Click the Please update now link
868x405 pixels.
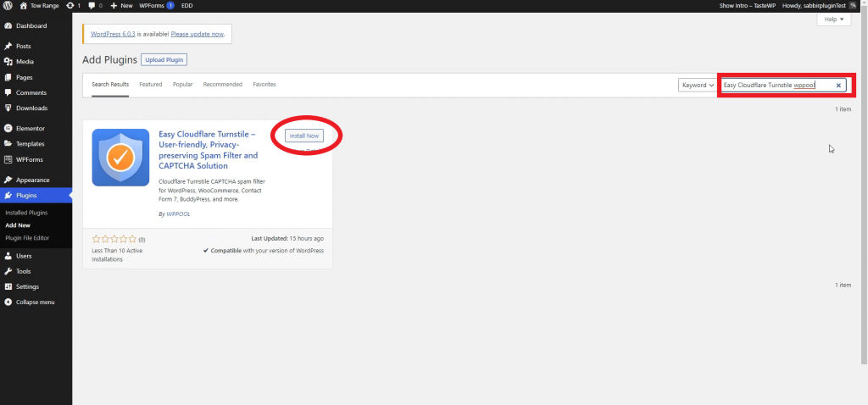(x=197, y=34)
